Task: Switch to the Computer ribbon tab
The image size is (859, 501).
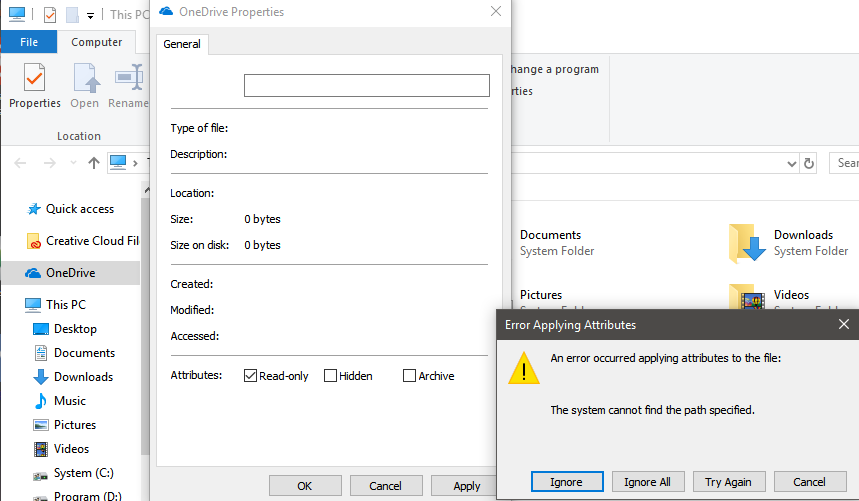Action: click(x=96, y=42)
